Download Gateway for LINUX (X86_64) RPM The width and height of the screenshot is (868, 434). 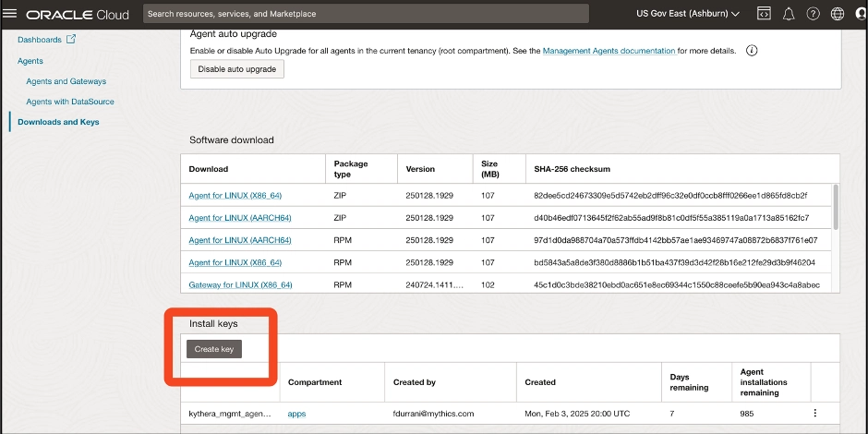point(240,285)
